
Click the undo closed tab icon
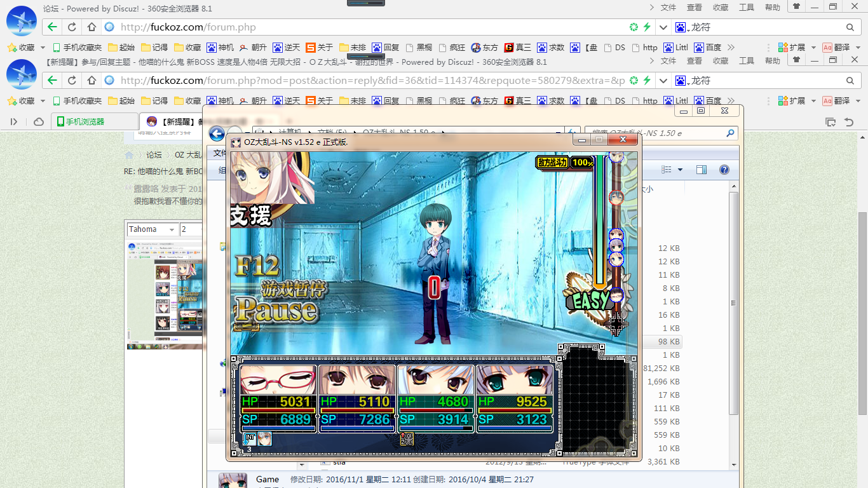click(848, 121)
